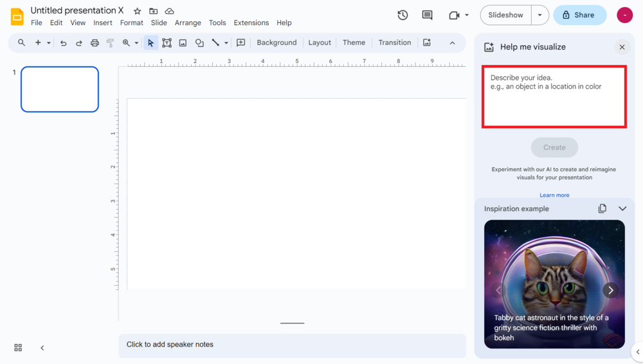Open the Extensions menu

(x=251, y=23)
